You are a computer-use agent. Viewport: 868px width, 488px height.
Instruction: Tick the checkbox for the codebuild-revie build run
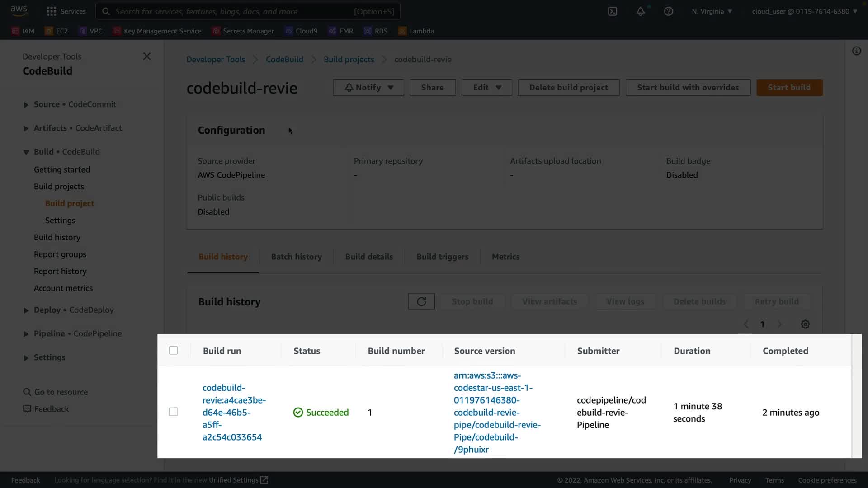[174, 412]
